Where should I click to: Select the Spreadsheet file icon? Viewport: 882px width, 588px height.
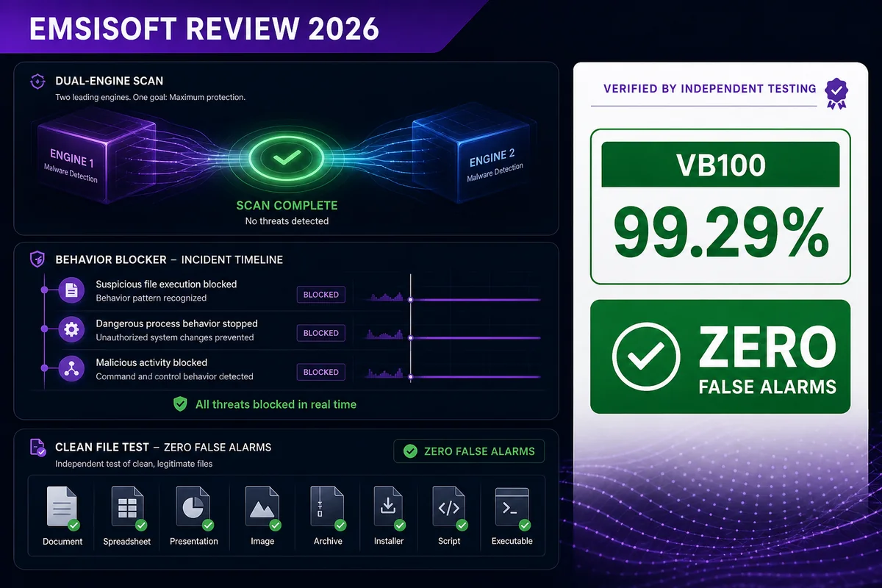[x=127, y=509]
